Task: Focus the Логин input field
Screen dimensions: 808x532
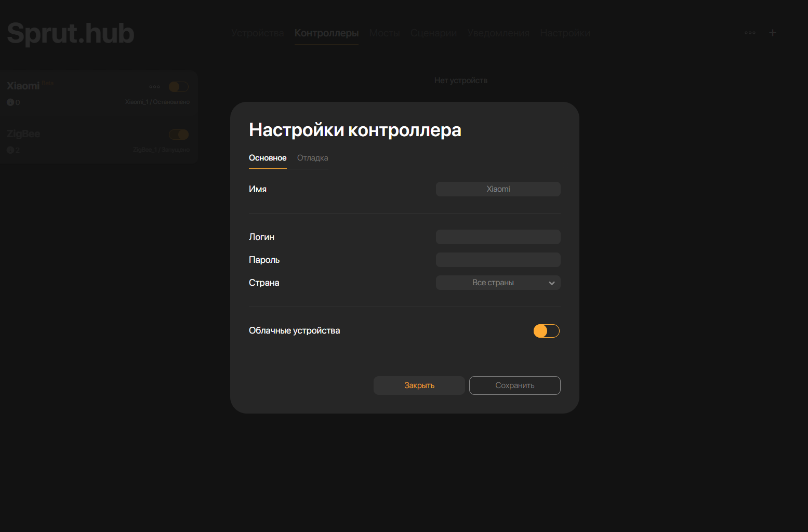Action: pos(498,237)
